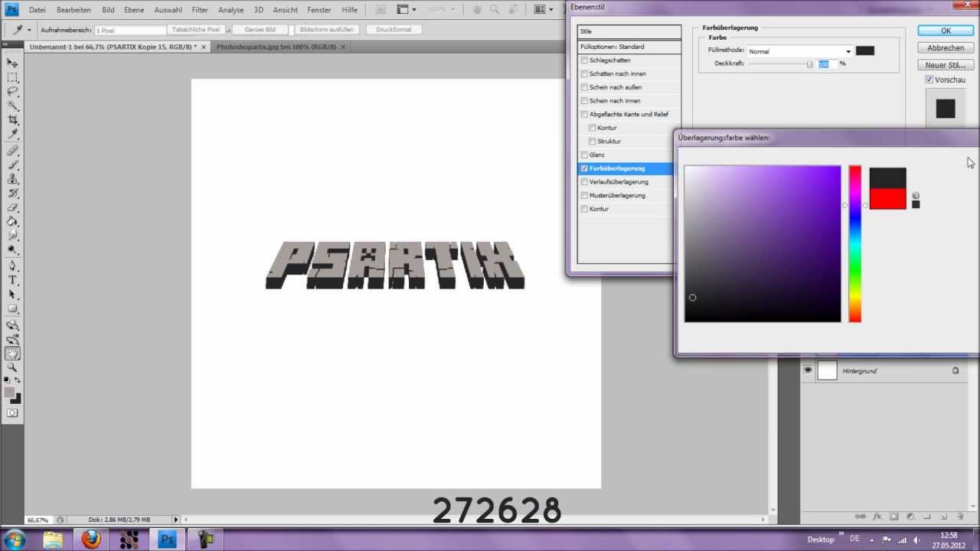
Task: Open the Füllmethode Normal dropdown
Action: pyautogui.click(x=799, y=51)
